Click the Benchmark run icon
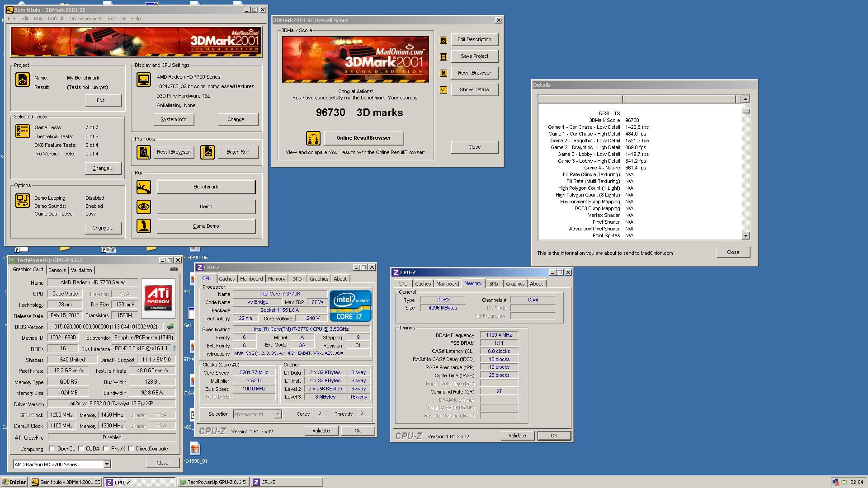 point(144,187)
